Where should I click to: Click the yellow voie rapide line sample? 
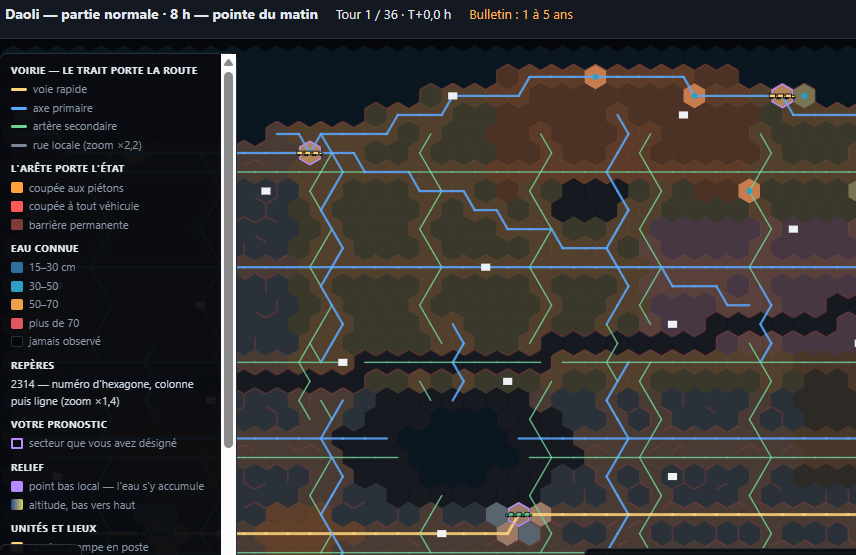click(x=19, y=89)
